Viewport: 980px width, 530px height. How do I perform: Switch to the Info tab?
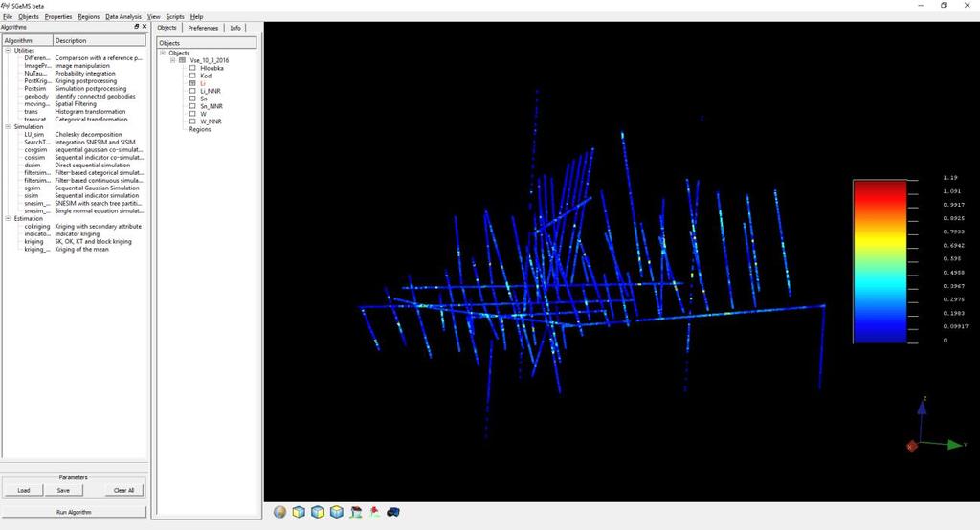(235, 28)
